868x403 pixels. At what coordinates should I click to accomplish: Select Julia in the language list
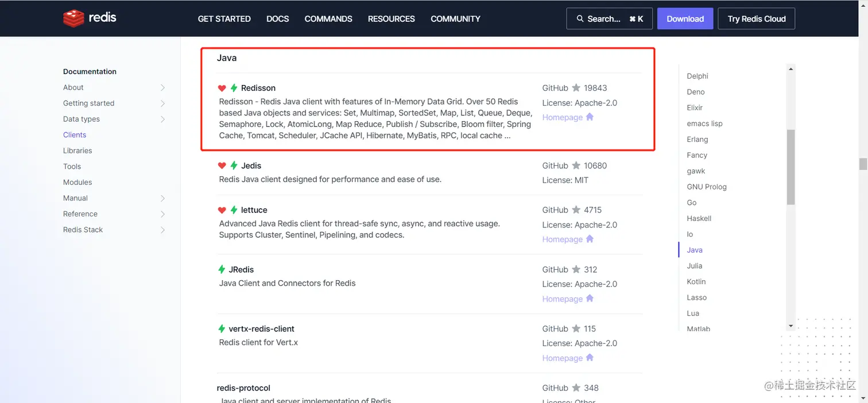695,266
